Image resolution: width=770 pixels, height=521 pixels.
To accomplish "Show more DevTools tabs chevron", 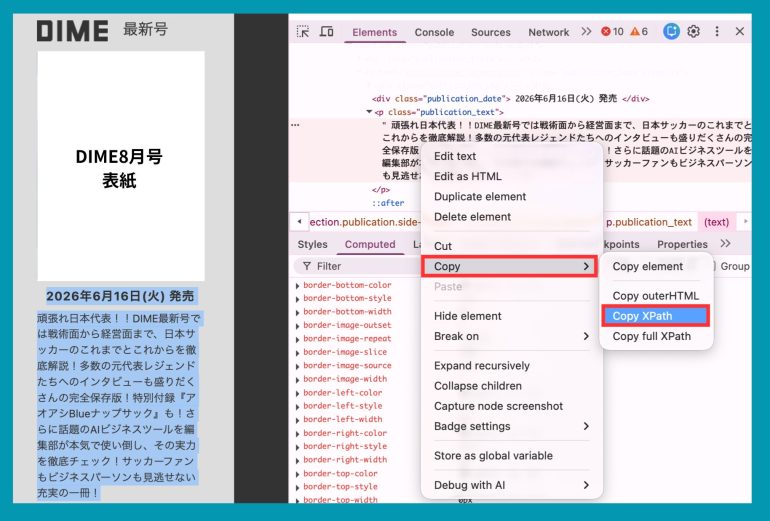I will click(586, 32).
